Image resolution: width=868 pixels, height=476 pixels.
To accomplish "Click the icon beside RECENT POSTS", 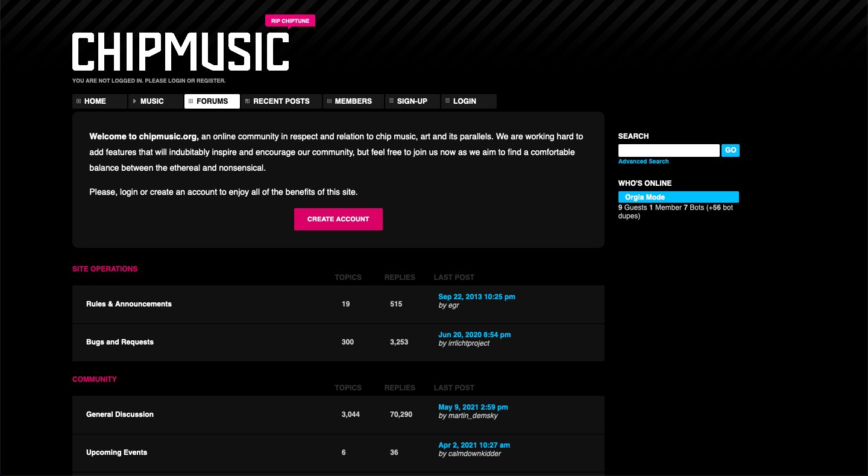I will pyautogui.click(x=247, y=101).
